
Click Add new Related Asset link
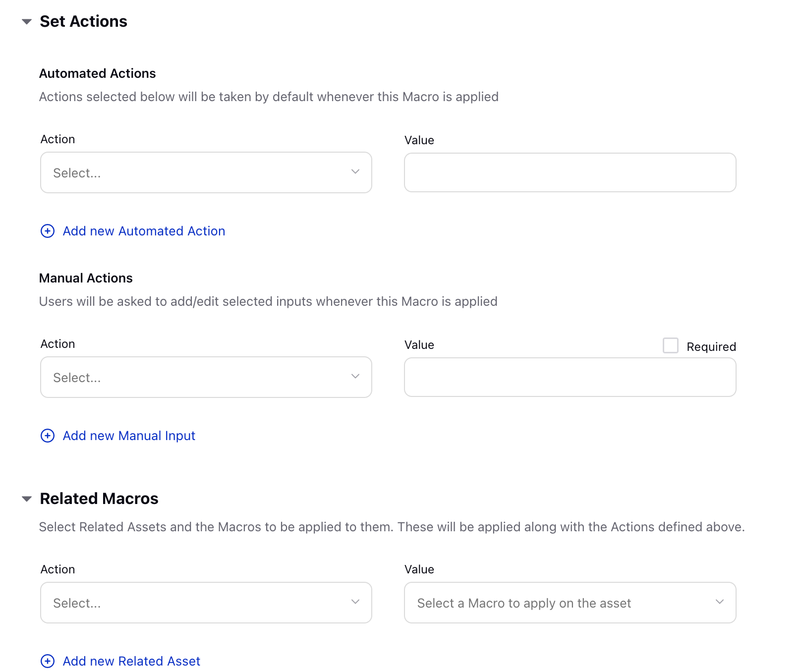tap(131, 661)
